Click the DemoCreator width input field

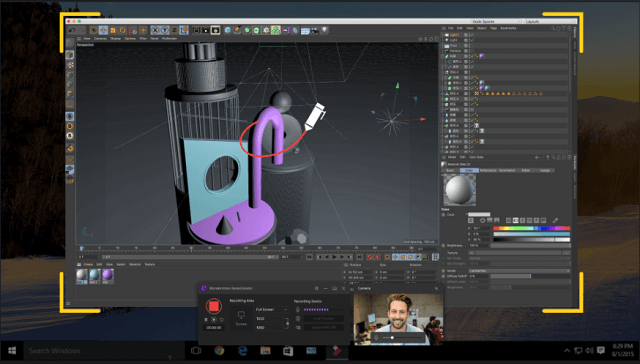coord(269,319)
